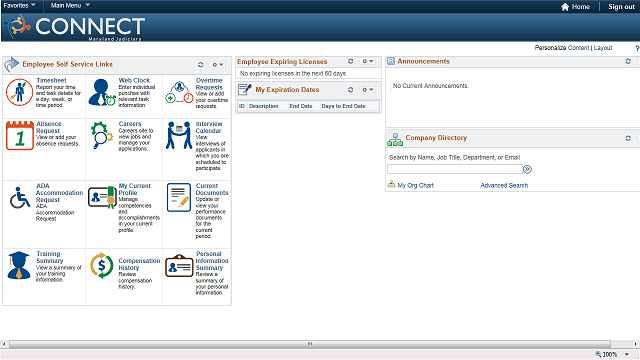Screen dimensions: 640x360
Task: Open the Compensation History dollar icon
Action: 101,265
